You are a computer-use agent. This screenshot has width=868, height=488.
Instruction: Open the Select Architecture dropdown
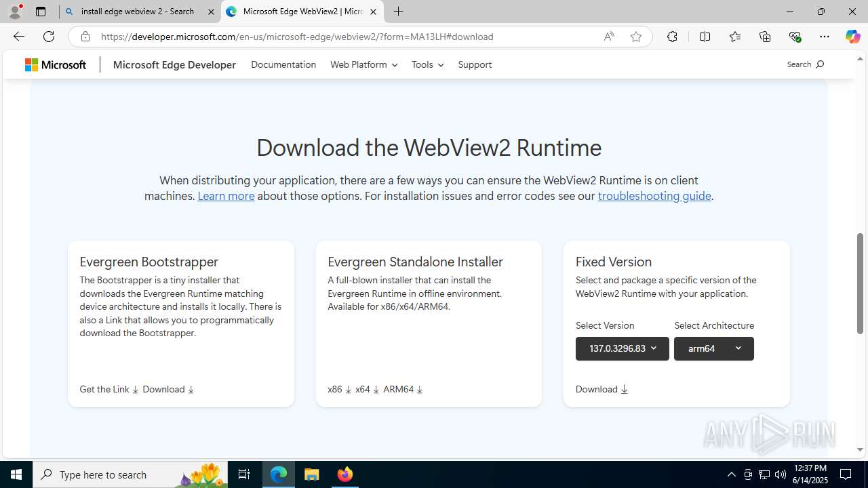714,348
